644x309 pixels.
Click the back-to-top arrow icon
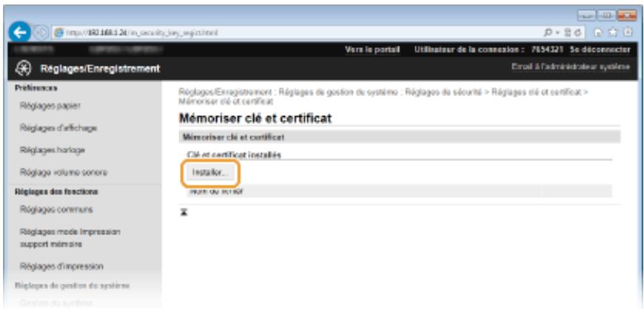tap(184, 213)
